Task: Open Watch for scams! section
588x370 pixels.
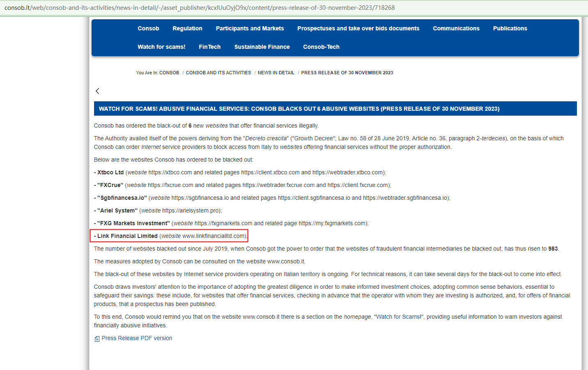Action: (x=161, y=47)
